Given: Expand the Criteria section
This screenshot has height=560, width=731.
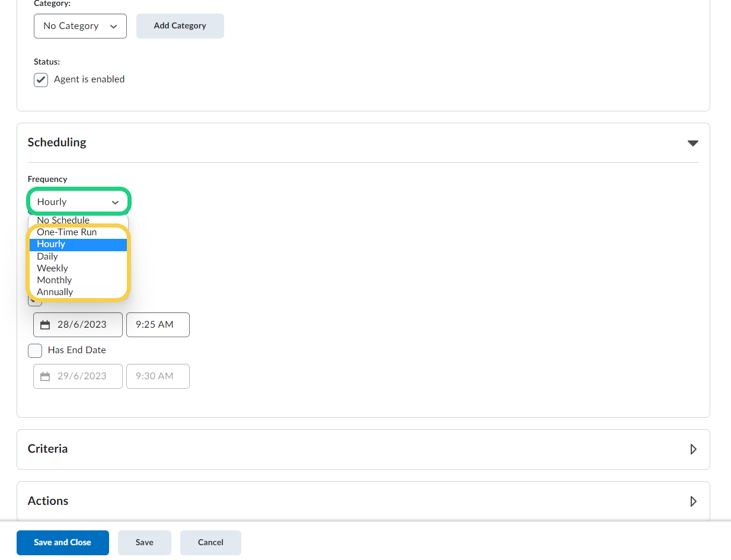Looking at the screenshot, I should click(693, 449).
